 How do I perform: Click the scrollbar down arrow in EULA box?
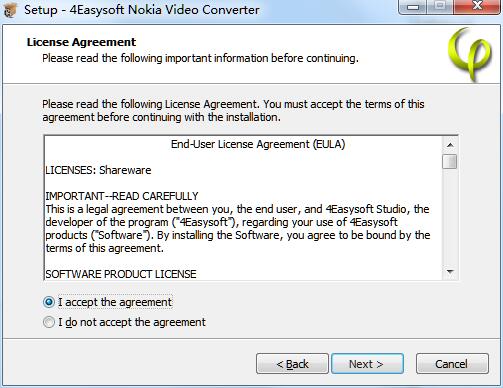click(x=450, y=272)
